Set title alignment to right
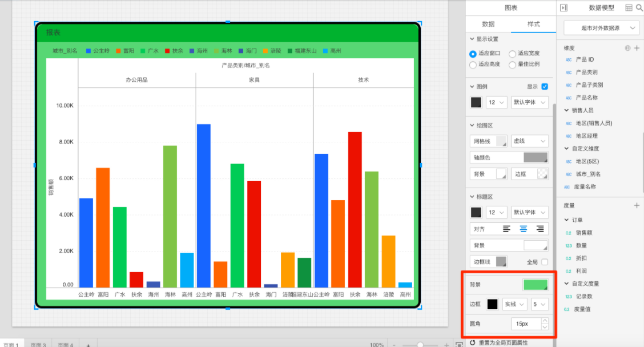Screen dimensions: 644x347 coord(540,229)
